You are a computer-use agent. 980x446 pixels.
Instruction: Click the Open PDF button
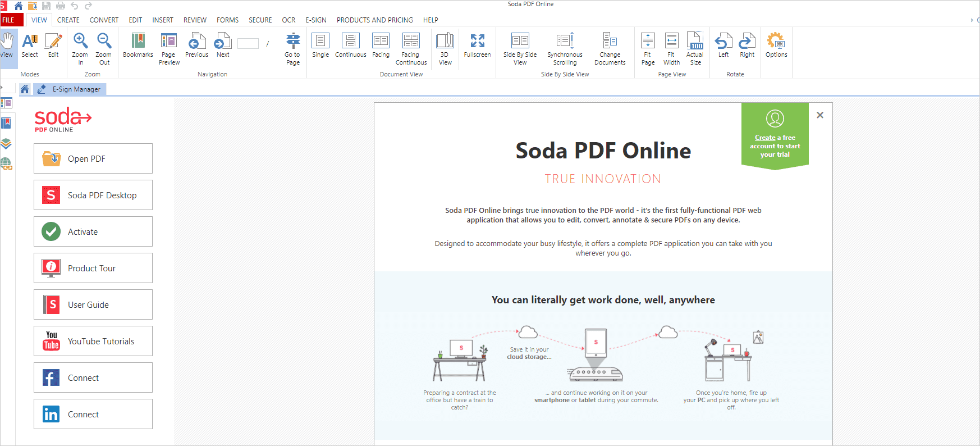tap(93, 158)
